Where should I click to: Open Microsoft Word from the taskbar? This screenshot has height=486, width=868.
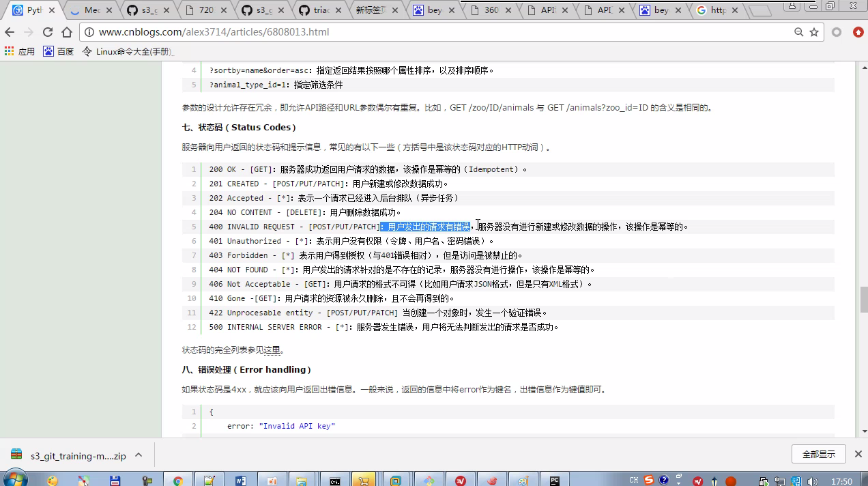pyautogui.click(x=241, y=481)
